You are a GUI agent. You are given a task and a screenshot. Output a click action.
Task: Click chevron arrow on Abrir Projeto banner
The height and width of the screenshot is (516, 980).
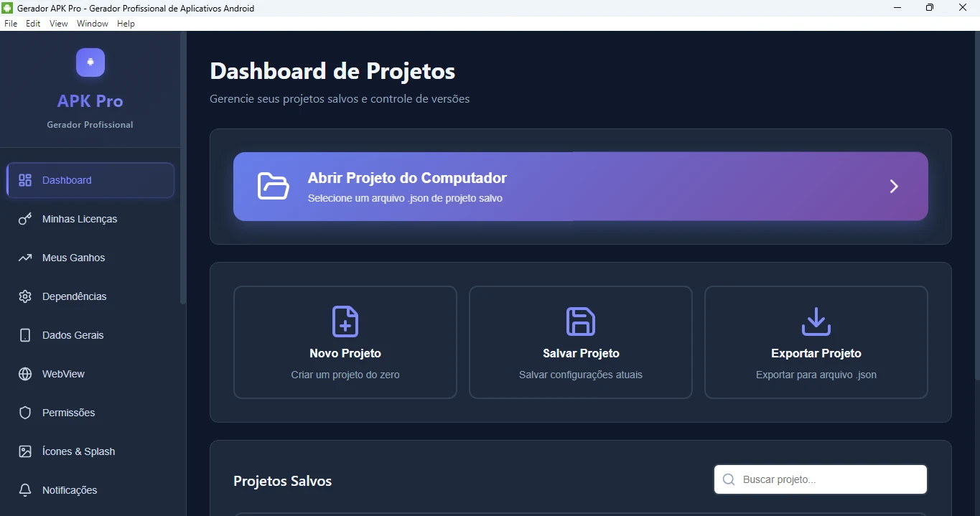[x=894, y=187]
